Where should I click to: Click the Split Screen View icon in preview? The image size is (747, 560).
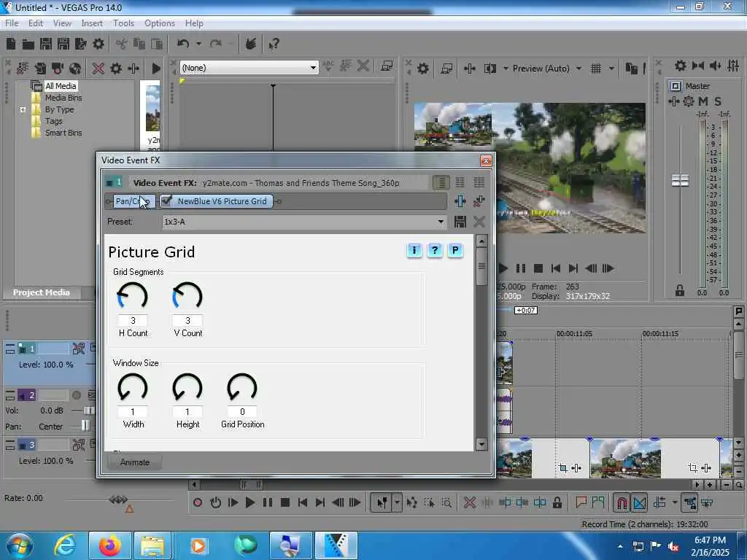click(x=489, y=69)
